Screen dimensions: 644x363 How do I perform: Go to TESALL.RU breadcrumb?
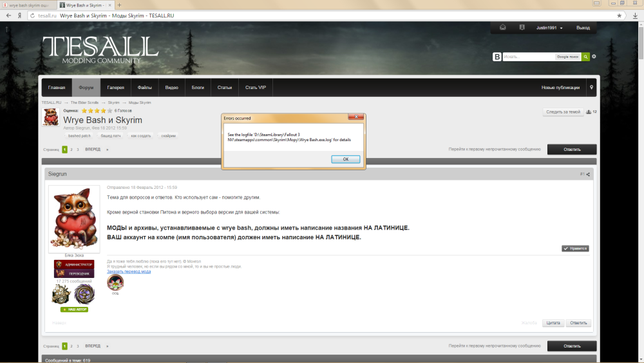[x=52, y=103]
